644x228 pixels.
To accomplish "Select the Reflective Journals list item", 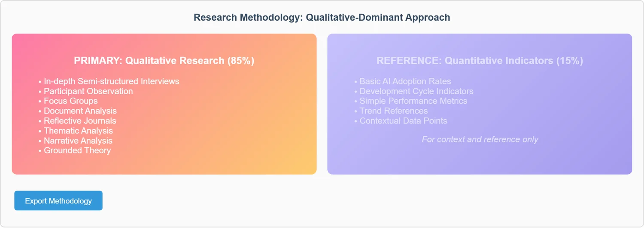I will (80, 121).
